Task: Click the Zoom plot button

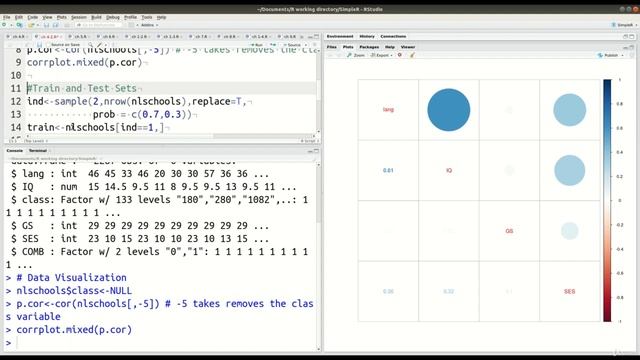Action: click(356, 55)
